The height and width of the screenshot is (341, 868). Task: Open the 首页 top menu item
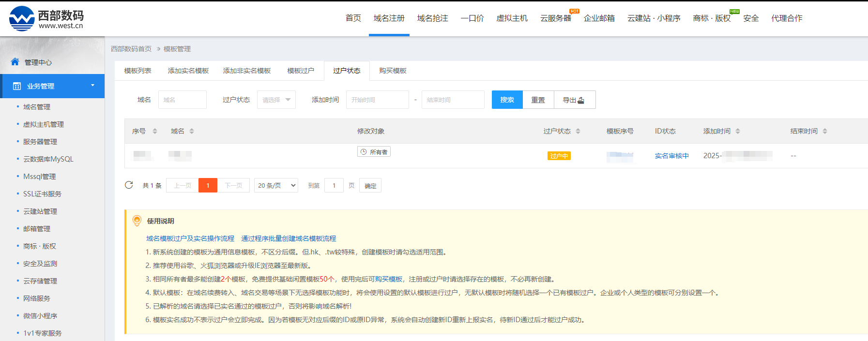pyautogui.click(x=353, y=18)
